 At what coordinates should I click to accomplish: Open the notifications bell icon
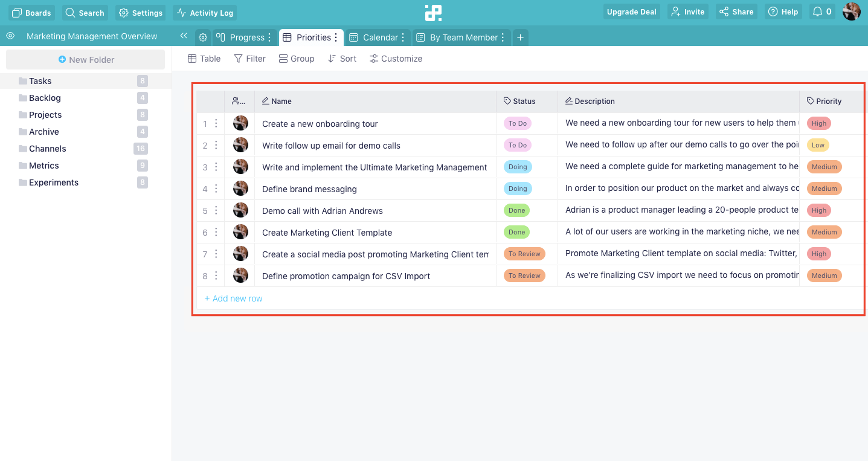817,11
